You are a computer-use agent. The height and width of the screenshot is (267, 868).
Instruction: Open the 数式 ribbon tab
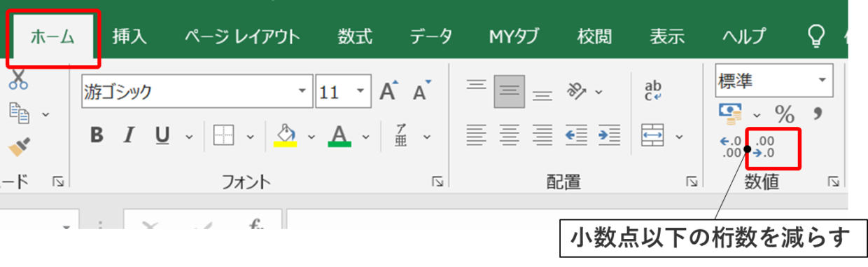pyautogui.click(x=355, y=36)
